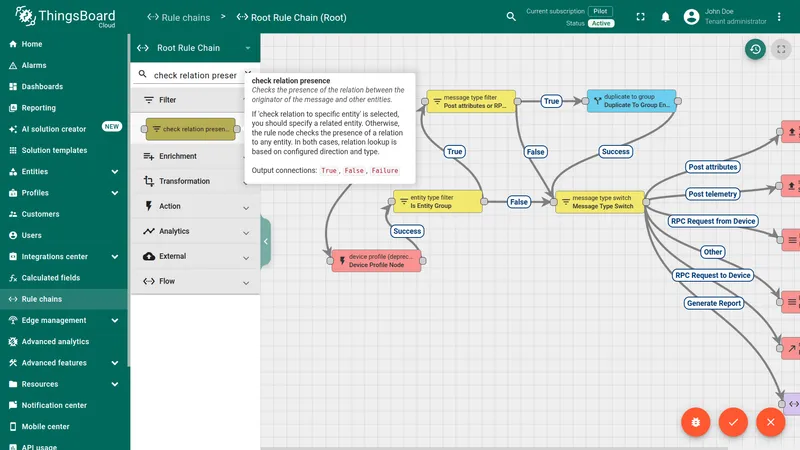Expand Edge management chevron
Image resolution: width=800 pixels, height=450 pixels.
point(115,320)
